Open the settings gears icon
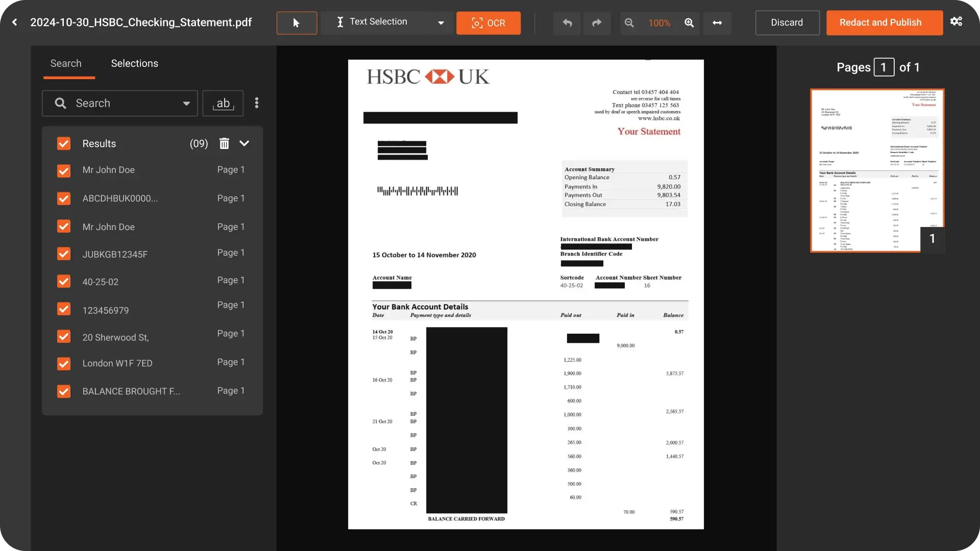The image size is (980, 551). click(x=956, y=21)
